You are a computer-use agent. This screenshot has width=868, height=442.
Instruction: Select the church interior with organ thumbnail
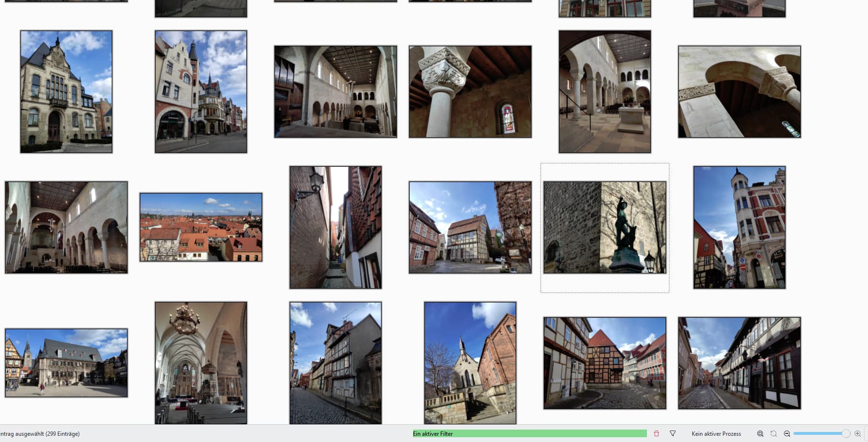pyautogui.click(x=336, y=92)
